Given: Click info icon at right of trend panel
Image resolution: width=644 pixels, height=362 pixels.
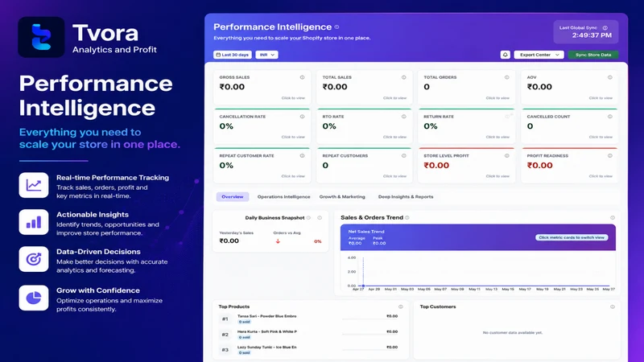Looking at the screenshot, I should click(x=613, y=217).
